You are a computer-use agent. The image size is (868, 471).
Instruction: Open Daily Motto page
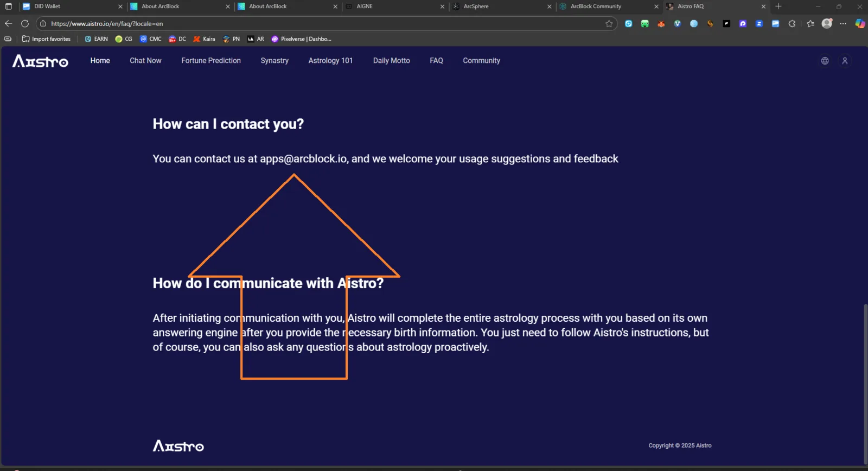[x=392, y=61]
